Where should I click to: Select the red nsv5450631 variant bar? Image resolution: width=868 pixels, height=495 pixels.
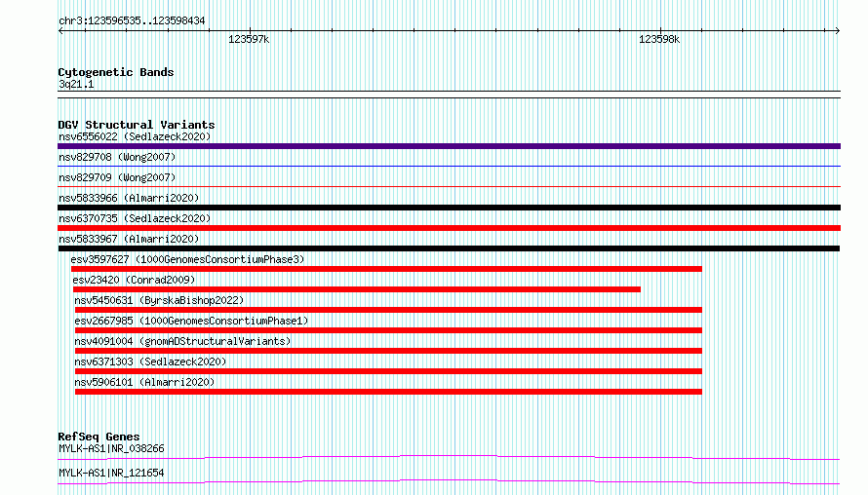(388, 310)
